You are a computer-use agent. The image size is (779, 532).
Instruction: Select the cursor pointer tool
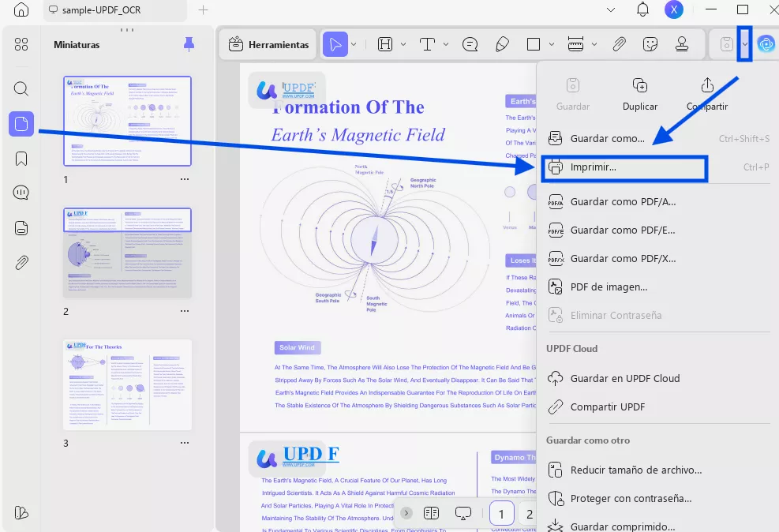tap(335, 44)
